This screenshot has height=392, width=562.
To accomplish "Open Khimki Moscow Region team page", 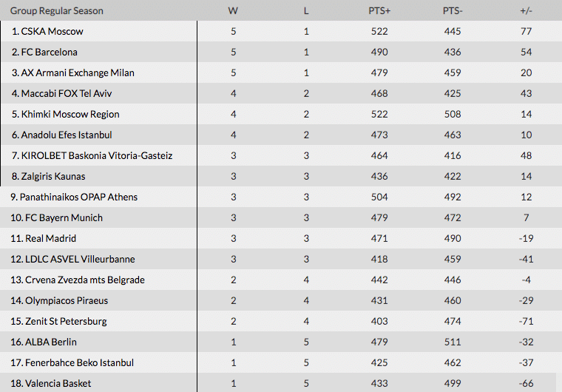I will pyautogui.click(x=70, y=114).
